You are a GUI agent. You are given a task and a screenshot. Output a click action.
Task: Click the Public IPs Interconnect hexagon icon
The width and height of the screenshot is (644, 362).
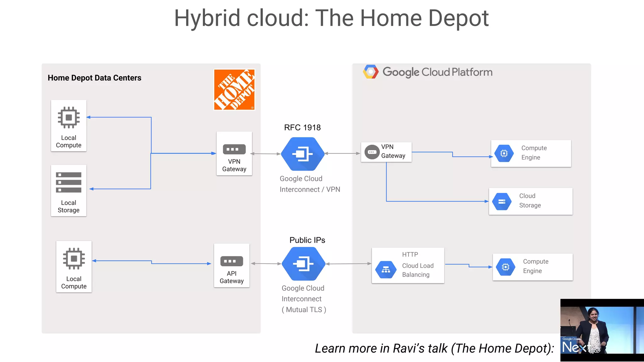(x=303, y=264)
